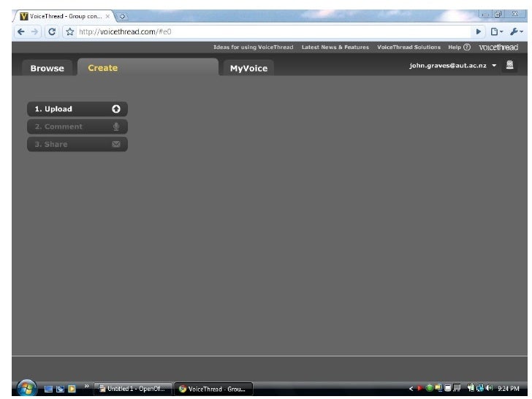Click the 2. Comment step button
Image resolution: width=532 pixels, height=399 pixels.
77,126
